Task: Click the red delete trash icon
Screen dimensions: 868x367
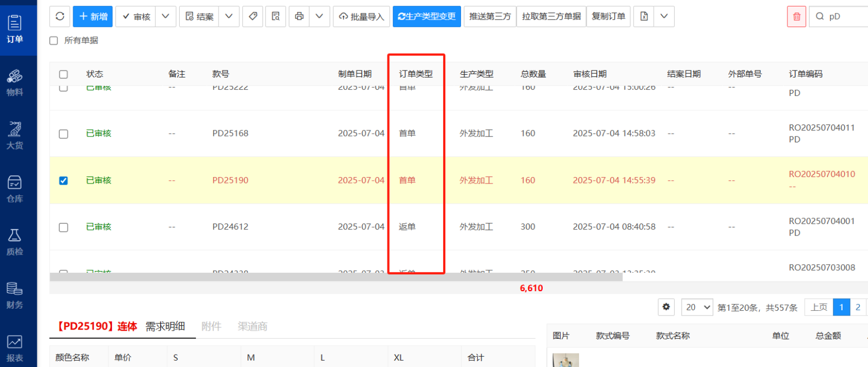Action: click(x=796, y=16)
